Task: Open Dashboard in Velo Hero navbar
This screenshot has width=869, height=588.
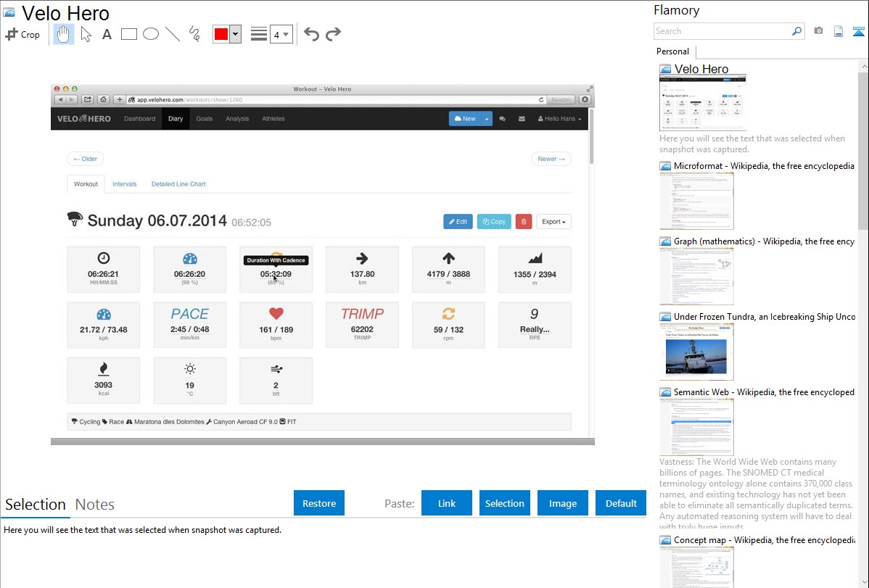Action: [140, 119]
